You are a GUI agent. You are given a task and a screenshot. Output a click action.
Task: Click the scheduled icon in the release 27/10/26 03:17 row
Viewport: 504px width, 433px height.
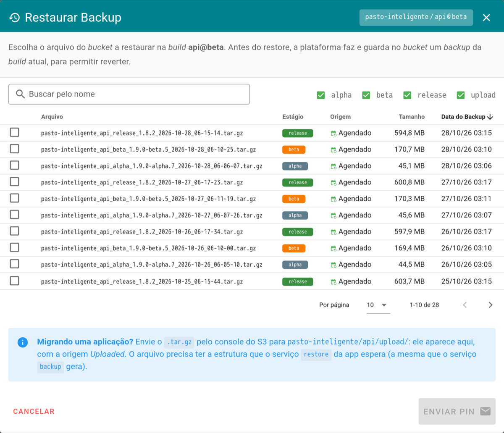coord(333,183)
